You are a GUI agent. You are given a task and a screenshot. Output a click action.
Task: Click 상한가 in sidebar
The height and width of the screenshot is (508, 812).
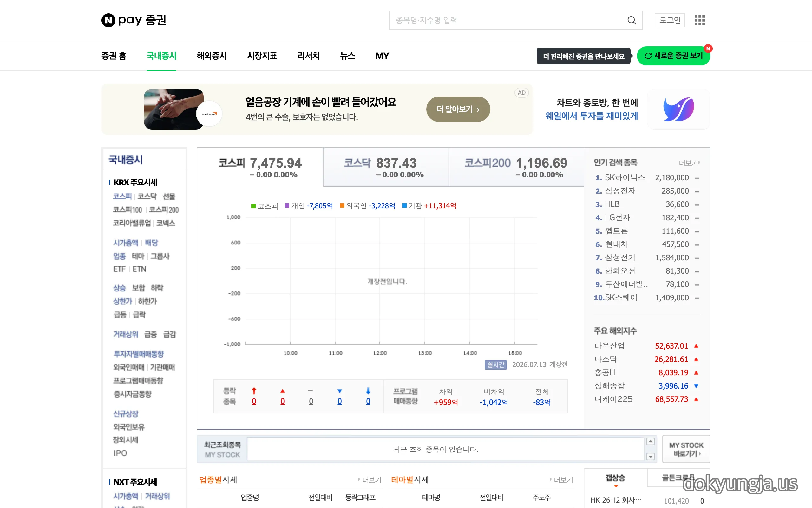click(122, 301)
